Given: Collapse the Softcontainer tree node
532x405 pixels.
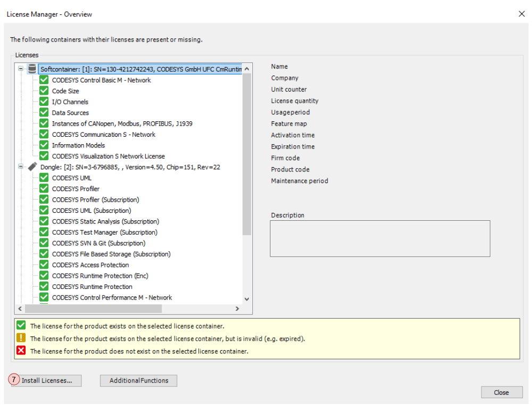Looking at the screenshot, I should click(20, 69).
